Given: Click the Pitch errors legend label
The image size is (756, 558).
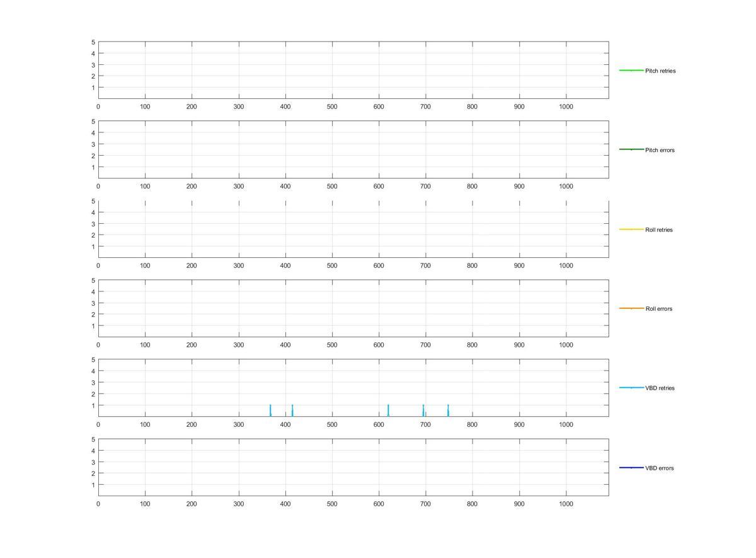Looking at the screenshot, I should pos(660,150).
